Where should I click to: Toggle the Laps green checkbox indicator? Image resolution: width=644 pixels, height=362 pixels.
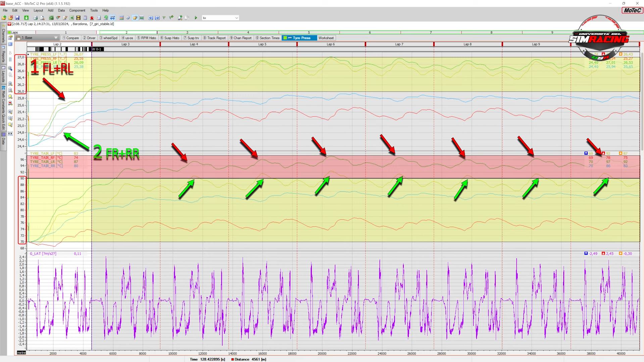pyautogui.click(x=9, y=33)
